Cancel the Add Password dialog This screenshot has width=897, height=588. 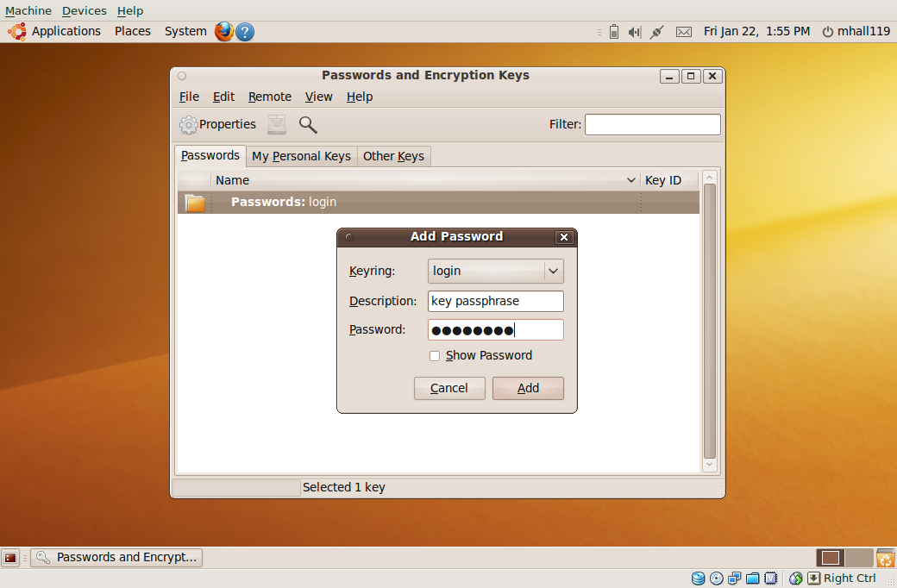[448, 388]
